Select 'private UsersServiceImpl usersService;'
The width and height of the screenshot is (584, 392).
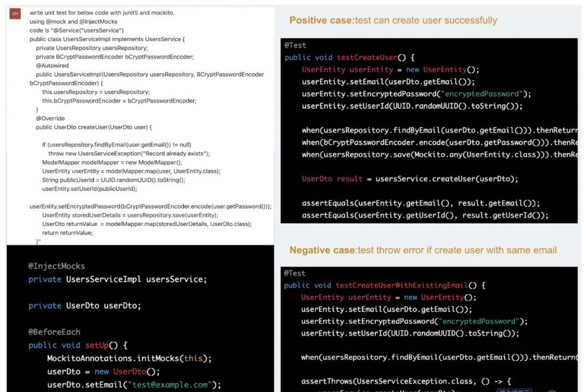click(118, 280)
